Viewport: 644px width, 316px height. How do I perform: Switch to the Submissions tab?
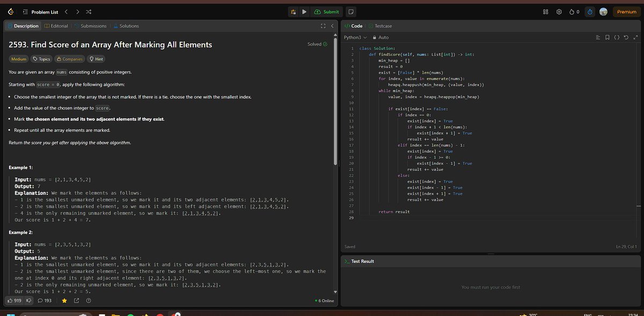coord(90,26)
